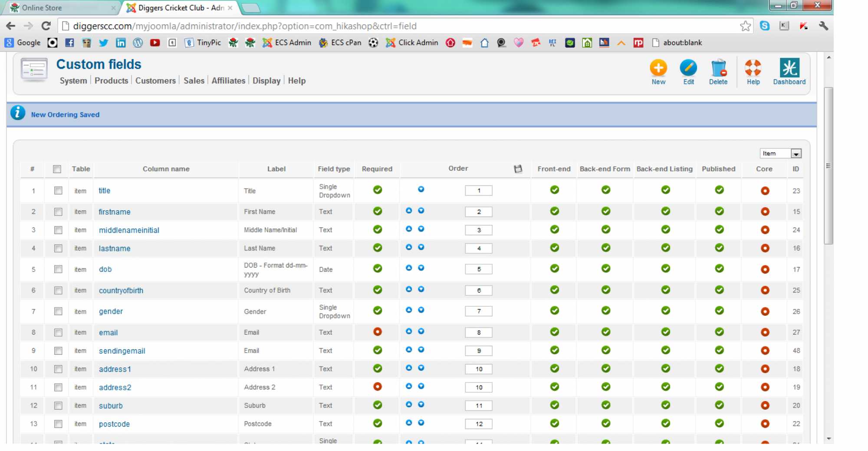
Task: Unpublish the suburb field
Action: (719, 405)
